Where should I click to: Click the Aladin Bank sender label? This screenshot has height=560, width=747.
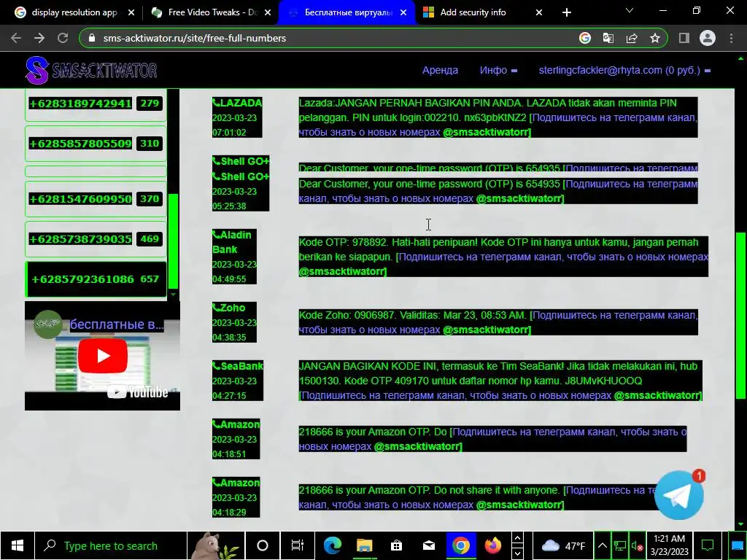coord(232,242)
